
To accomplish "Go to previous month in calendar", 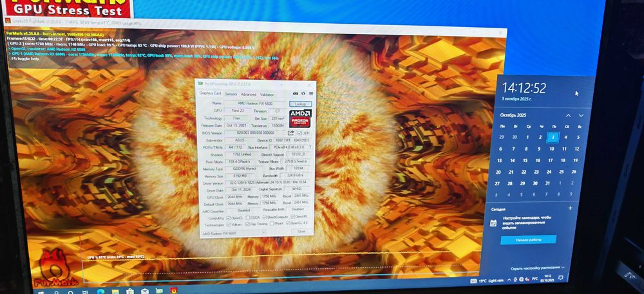I will [569, 116].
